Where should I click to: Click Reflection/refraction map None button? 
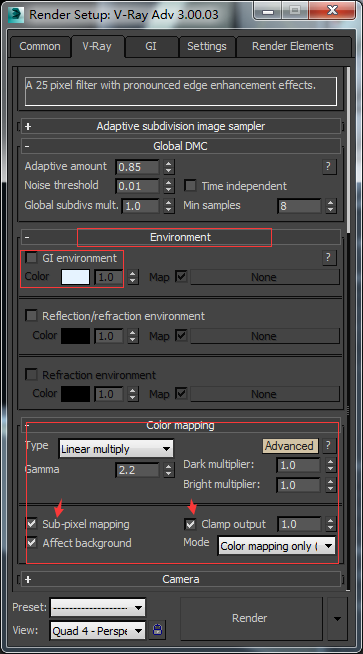coord(265,336)
